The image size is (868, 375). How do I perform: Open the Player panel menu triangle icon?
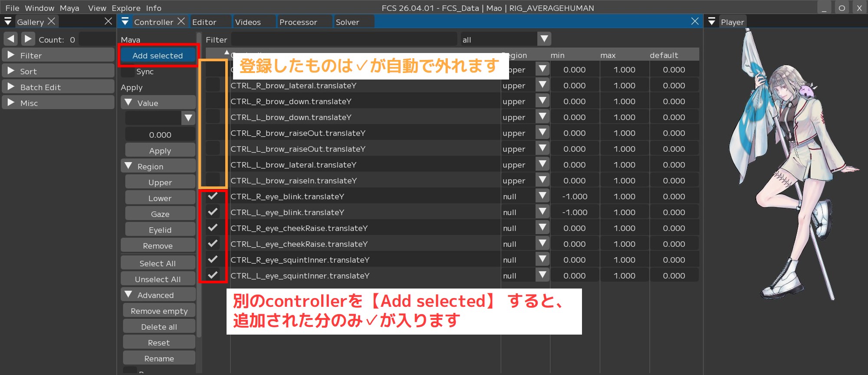click(711, 22)
